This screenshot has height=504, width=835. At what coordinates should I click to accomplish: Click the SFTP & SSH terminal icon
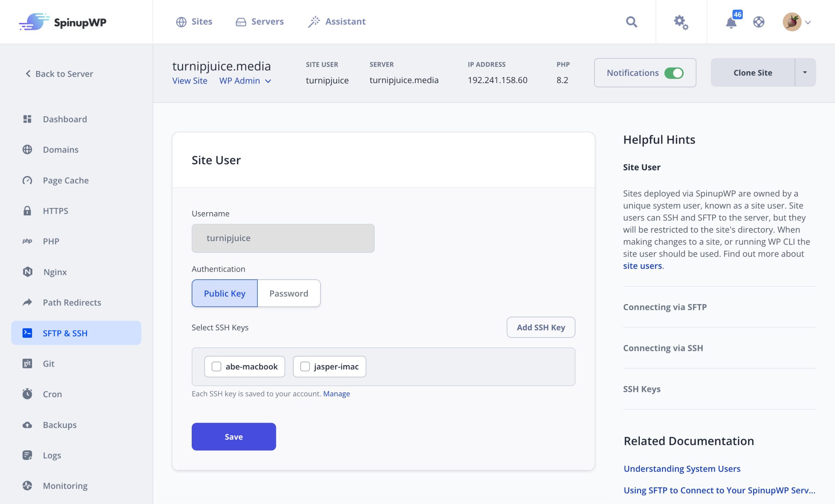coord(27,333)
